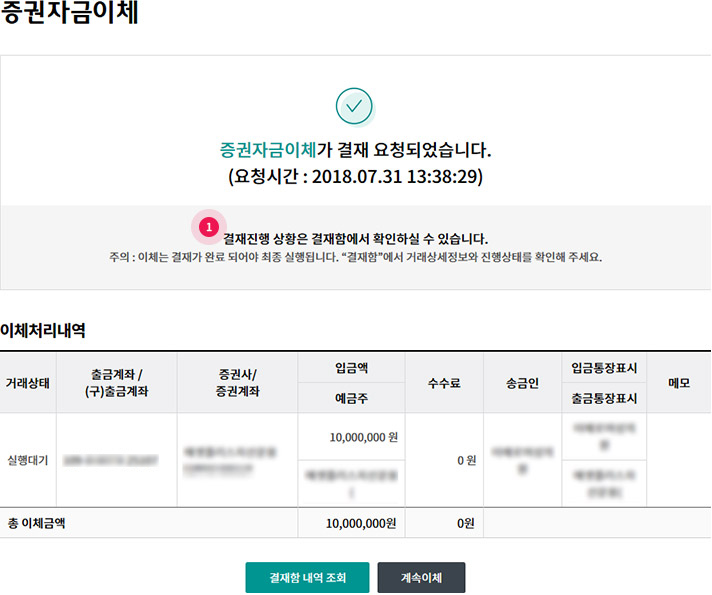The height and width of the screenshot is (595, 712).
Task: Select the 거래상태 column header
Action: coord(28,383)
